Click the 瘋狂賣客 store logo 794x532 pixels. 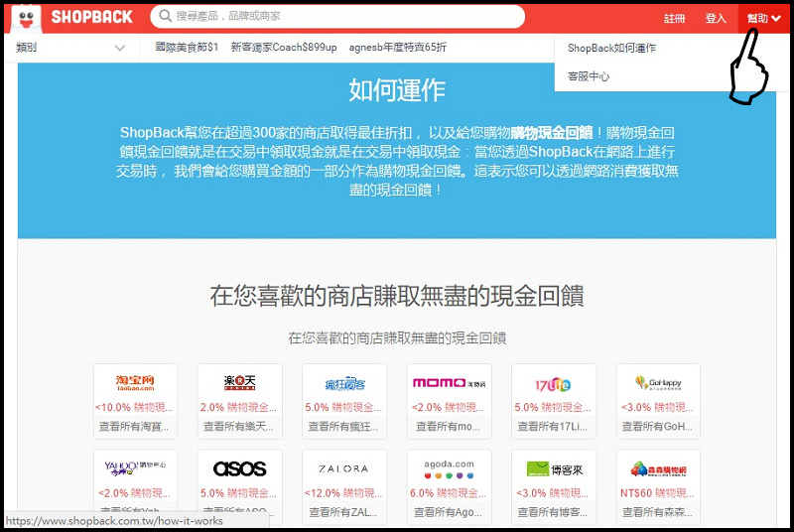[x=344, y=384]
